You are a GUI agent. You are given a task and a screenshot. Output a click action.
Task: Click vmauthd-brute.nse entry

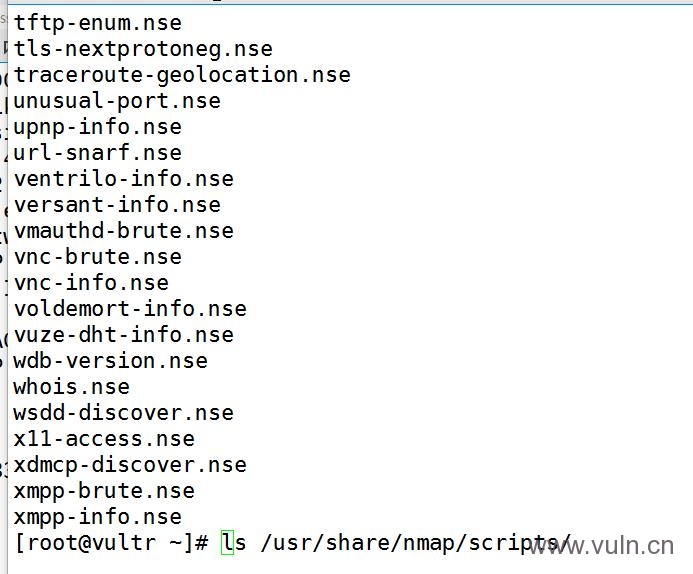coord(124,231)
